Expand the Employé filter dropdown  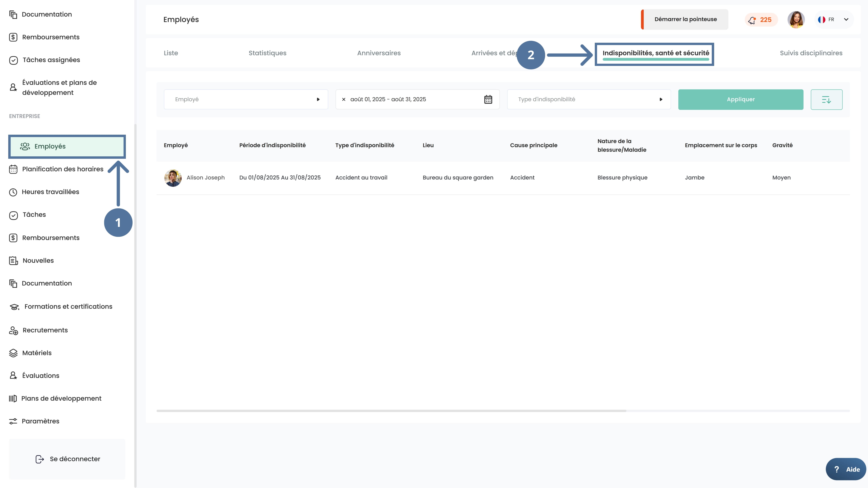click(x=318, y=99)
